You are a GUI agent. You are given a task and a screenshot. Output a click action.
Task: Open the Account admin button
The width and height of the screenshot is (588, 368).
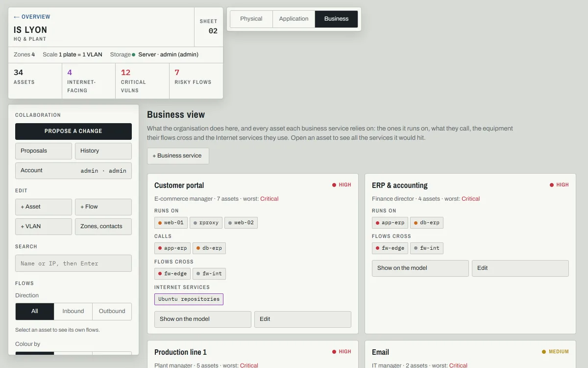click(73, 171)
